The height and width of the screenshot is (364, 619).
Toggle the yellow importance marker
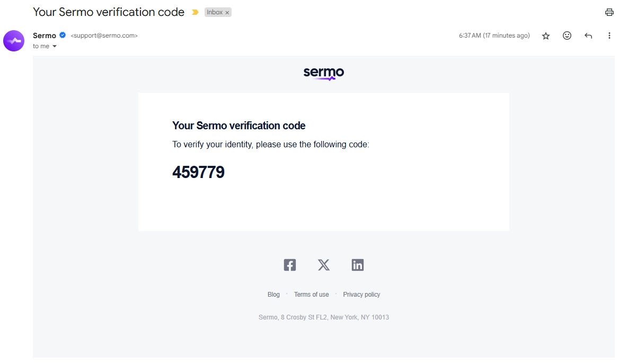195,12
